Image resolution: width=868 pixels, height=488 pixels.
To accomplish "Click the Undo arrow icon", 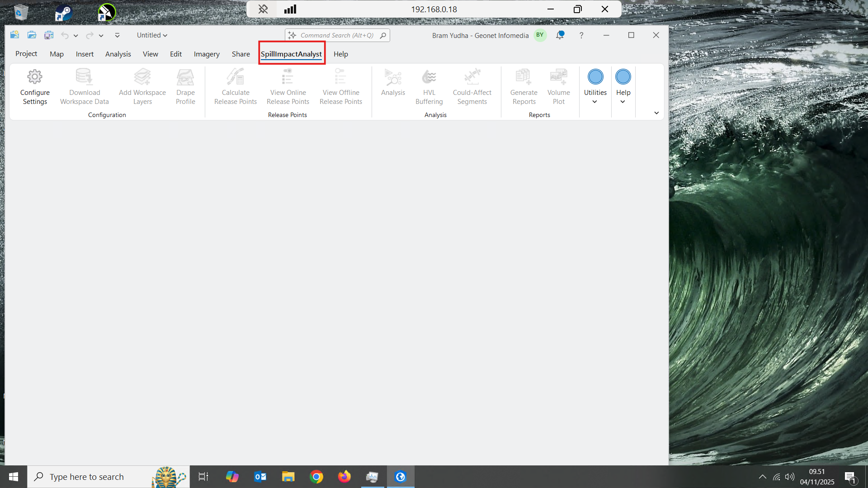I will (65, 35).
